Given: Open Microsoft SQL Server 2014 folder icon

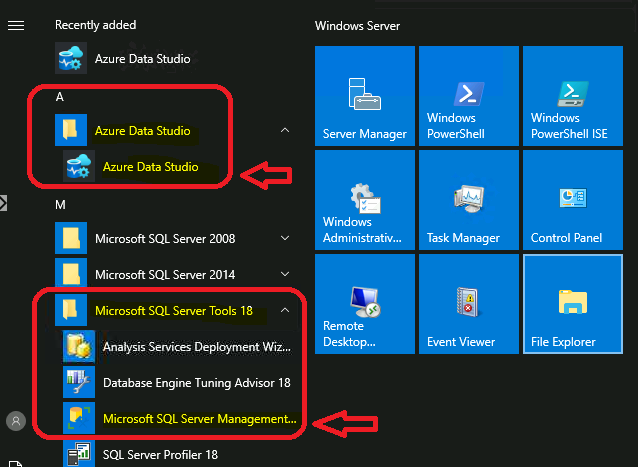Looking at the screenshot, I should [71, 273].
